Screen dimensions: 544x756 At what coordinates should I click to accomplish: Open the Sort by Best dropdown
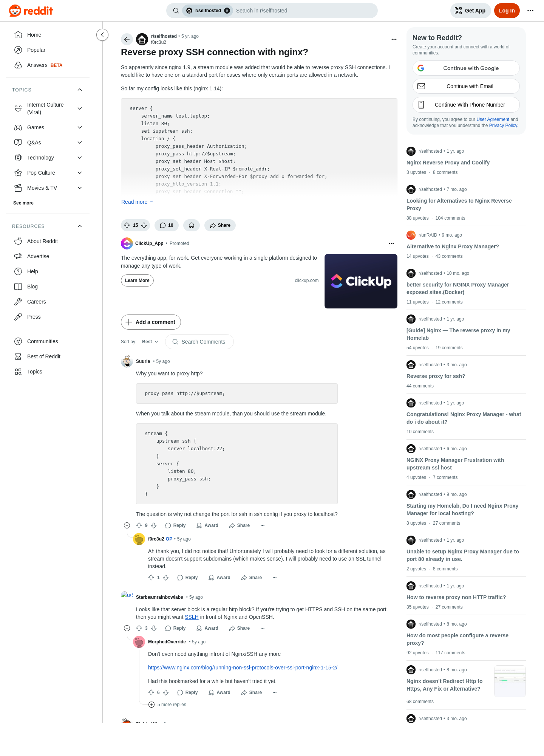point(150,342)
